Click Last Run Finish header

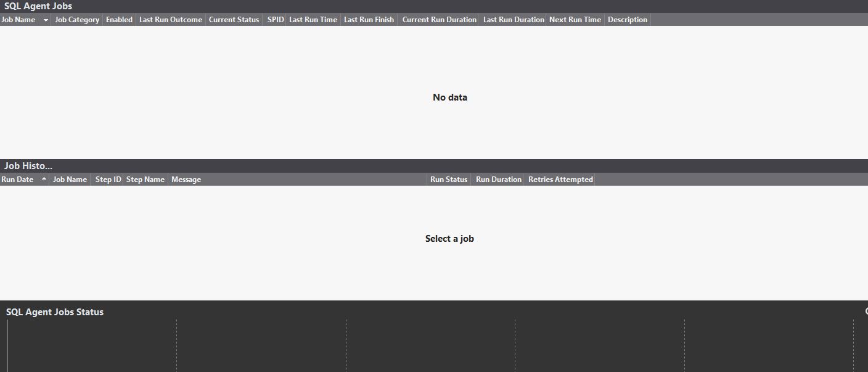[369, 20]
